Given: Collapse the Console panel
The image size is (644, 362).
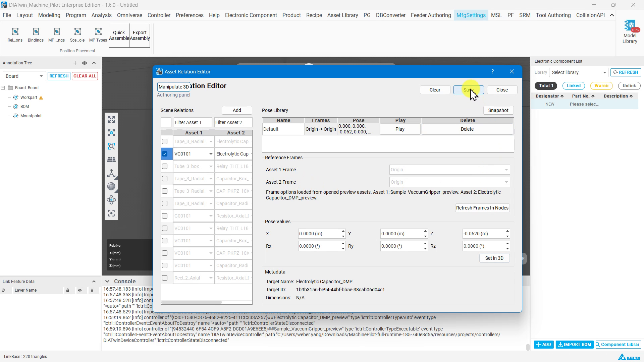Looking at the screenshot, I should pos(107,282).
